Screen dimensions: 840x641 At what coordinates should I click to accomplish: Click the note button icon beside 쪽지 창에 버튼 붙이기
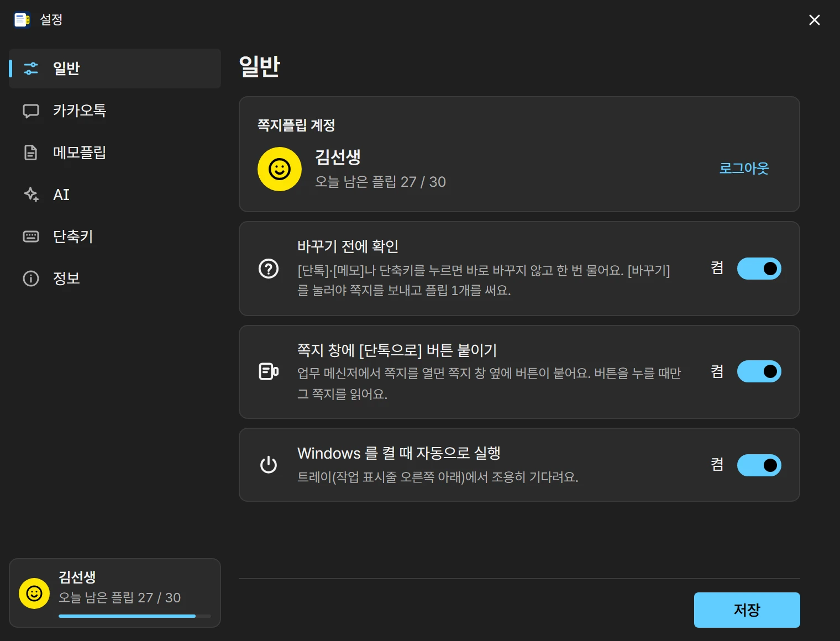click(269, 371)
